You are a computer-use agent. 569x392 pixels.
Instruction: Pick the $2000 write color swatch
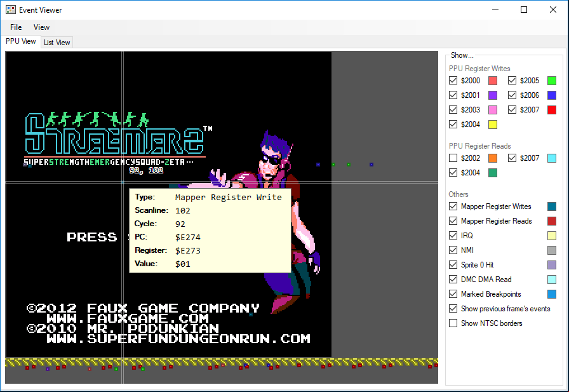[493, 81]
